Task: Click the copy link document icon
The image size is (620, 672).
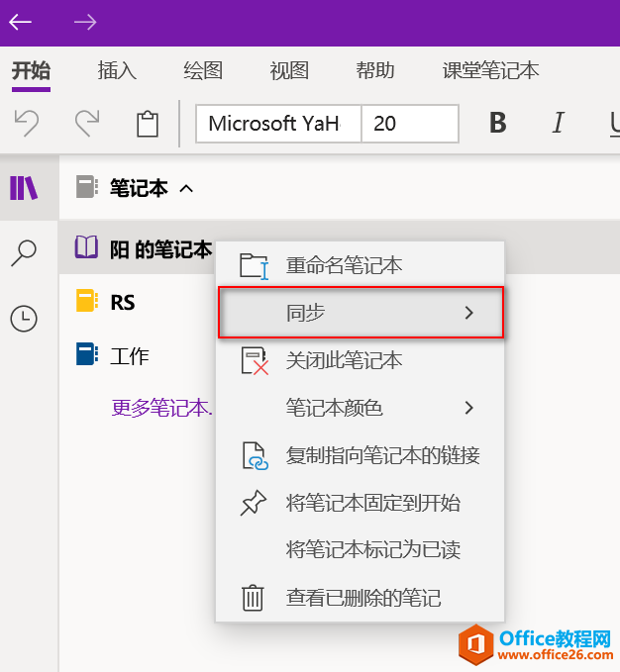Action: [x=256, y=456]
